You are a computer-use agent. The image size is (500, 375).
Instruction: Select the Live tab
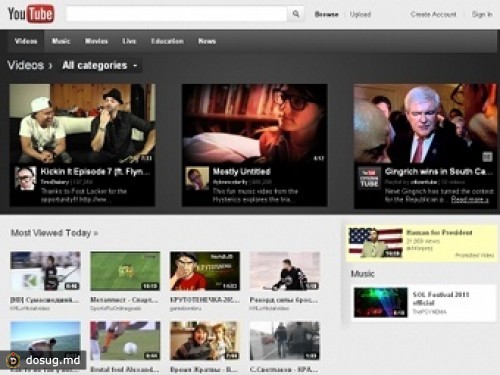[129, 41]
